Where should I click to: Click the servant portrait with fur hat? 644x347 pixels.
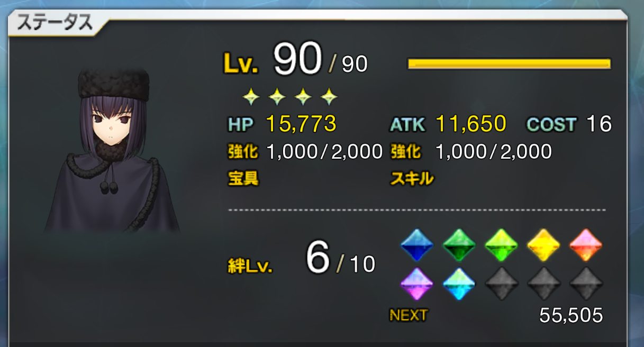click(112, 150)
